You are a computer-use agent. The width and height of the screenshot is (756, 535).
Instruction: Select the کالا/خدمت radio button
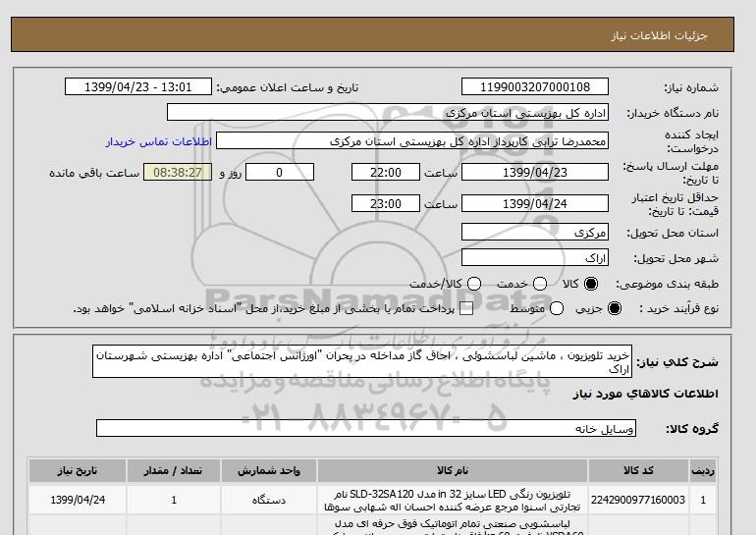(x=474, y=284)
